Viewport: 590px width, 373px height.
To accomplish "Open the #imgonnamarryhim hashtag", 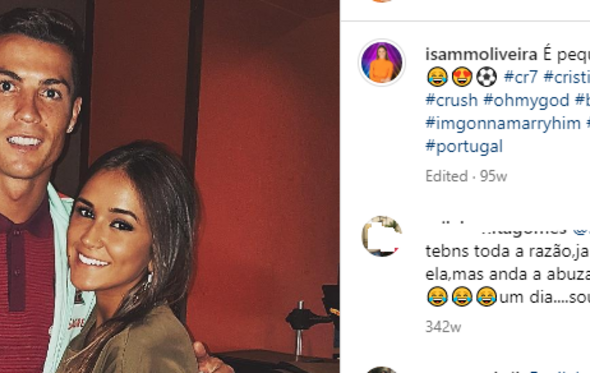I will pyautogui.click(x=503, y=123).
